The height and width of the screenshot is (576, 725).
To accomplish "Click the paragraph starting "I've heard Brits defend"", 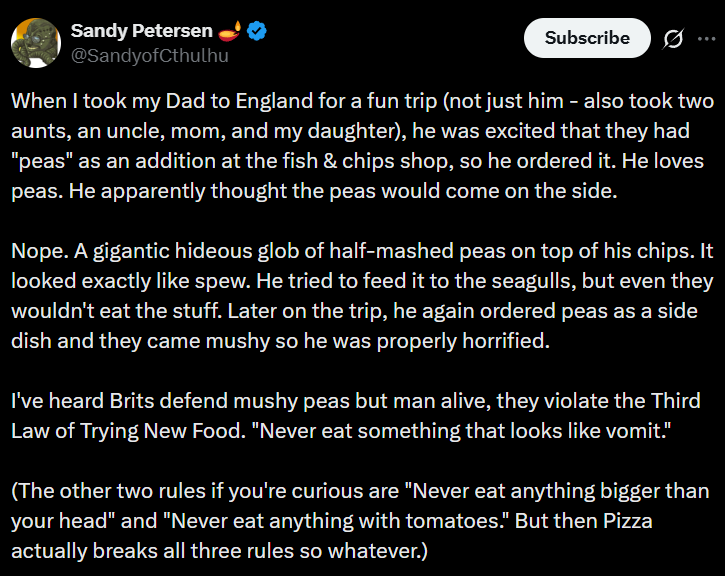I will (x=360, y=417).
